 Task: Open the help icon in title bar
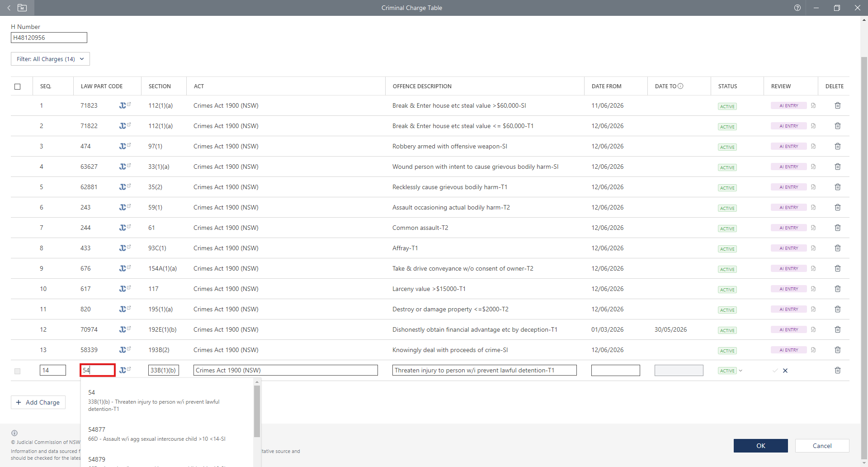pos(797,8)
